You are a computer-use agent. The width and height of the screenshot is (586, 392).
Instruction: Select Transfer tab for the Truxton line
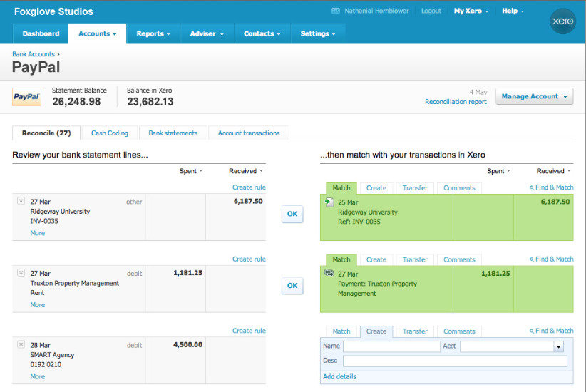click(415, 259)
